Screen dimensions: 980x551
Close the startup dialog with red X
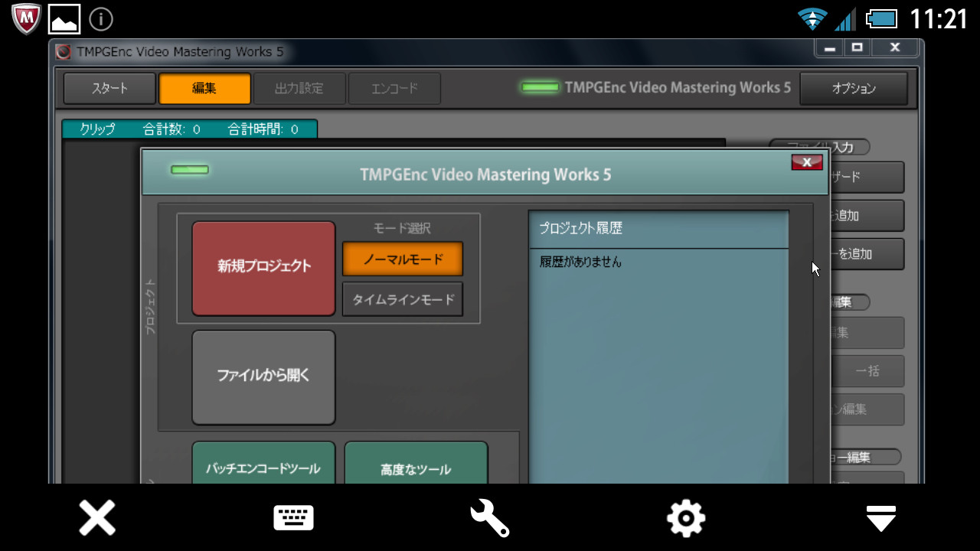(x=806, y=162)
